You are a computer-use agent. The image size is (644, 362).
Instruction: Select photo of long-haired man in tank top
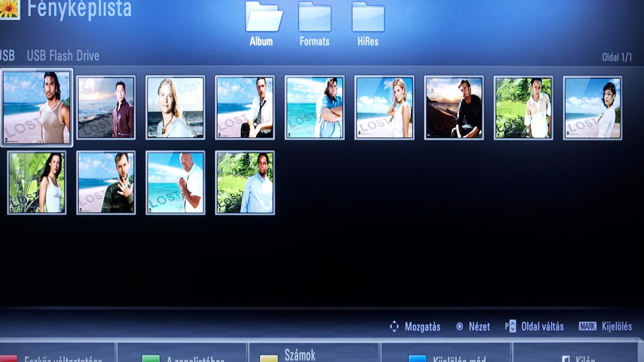[36, 107]
